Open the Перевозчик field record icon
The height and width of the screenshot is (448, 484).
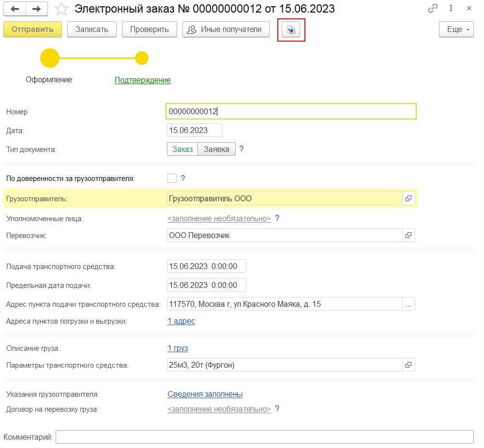pos(408,235)
